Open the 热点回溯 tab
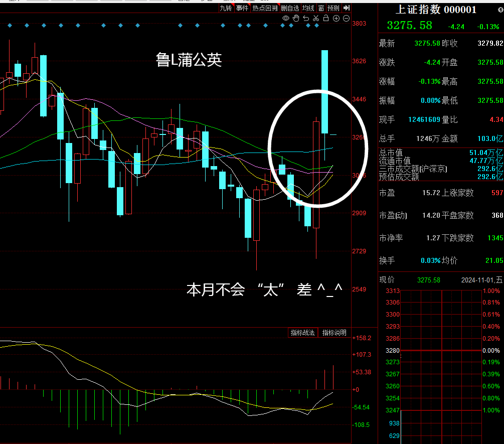This screenshot has width=504, height=444. coord(265,8)
